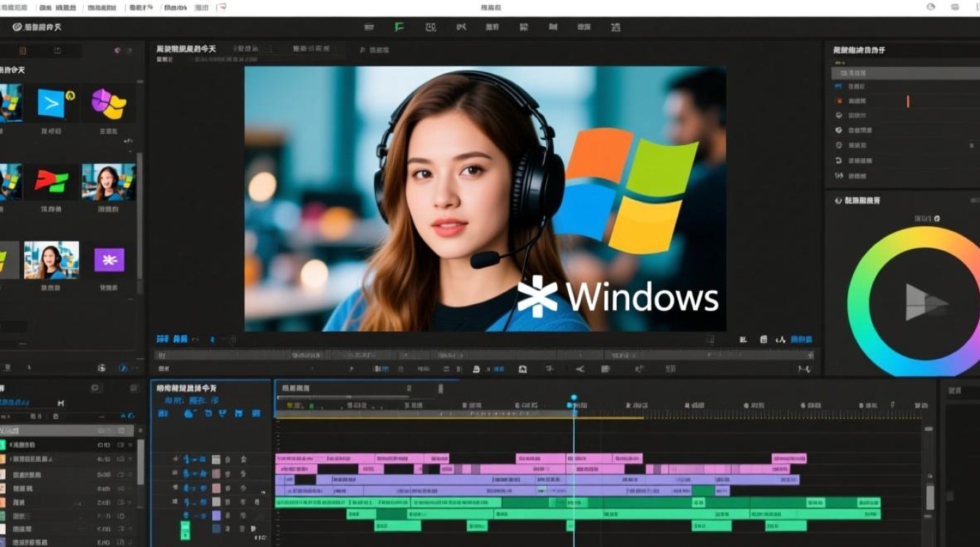Click the playhead marker on the timeline ruler
The width and height of the screenshot is (980, 547).
coord(573,397)
